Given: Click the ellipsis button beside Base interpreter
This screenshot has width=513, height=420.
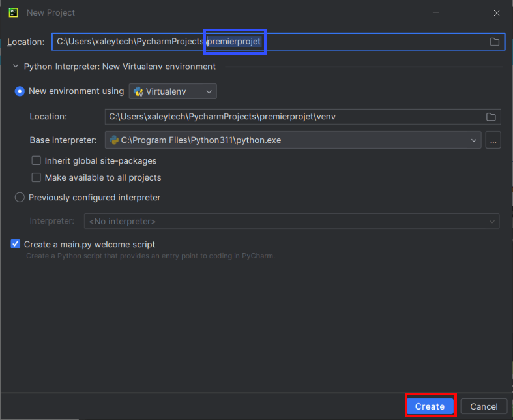Looking at the screenshot, I should pyautogui.click(x=493, y=140).
